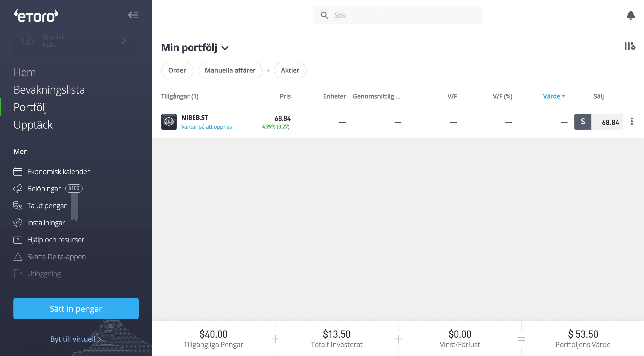This screenshot has height=356, width=644.
Task: Click the NIBEB.ST stock logo
Action: click(x=169, y=122)
